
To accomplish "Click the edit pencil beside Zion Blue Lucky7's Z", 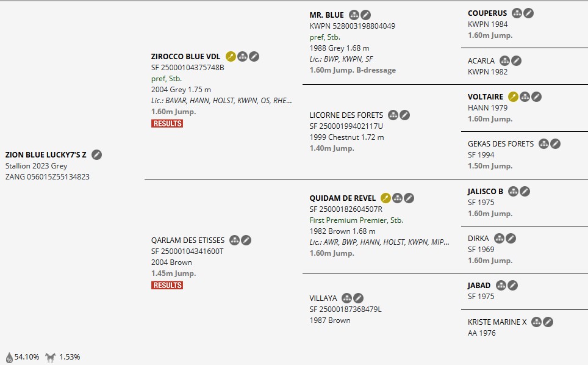I will coord(96,155).
